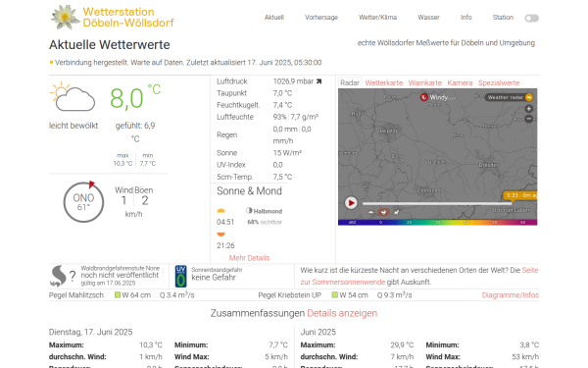Zoom out on the radar map
588x368 pixels.
[529, 119]
